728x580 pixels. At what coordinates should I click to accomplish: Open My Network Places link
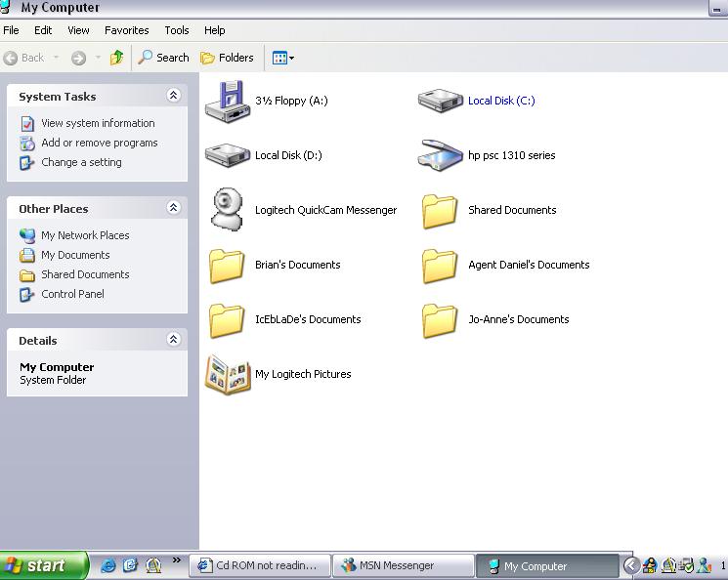pos(85,235)
